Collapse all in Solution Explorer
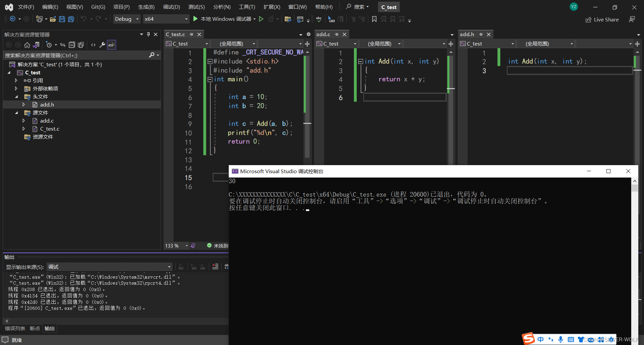This screenshot has width=644, height=345. (x=72, y=45)
